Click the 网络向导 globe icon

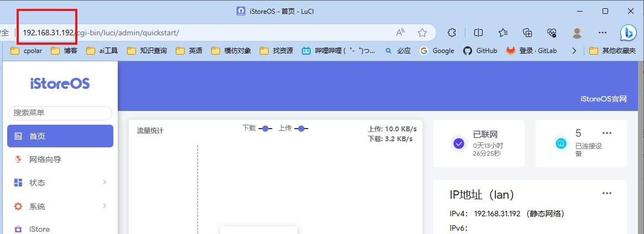18,159
